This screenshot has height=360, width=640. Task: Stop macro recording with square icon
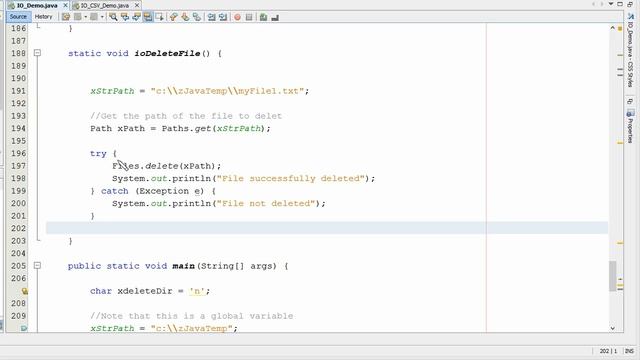(249, 17)
